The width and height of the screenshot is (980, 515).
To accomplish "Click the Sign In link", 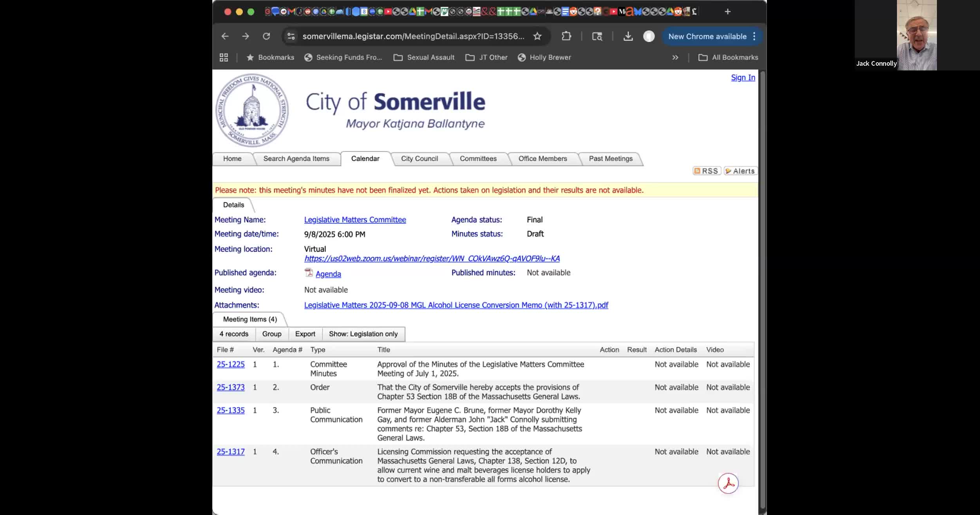I will tap(743, 77).
